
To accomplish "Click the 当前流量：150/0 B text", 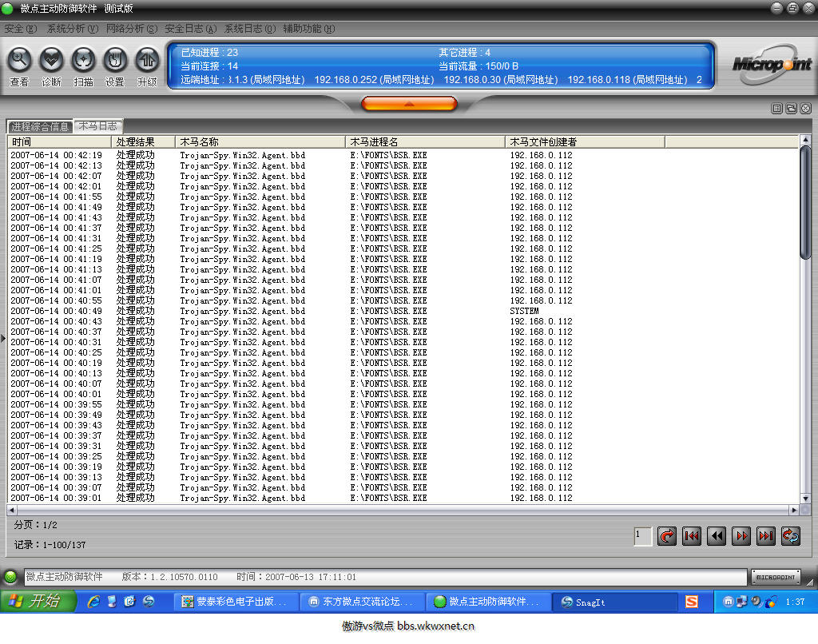I will click(478, 66).
